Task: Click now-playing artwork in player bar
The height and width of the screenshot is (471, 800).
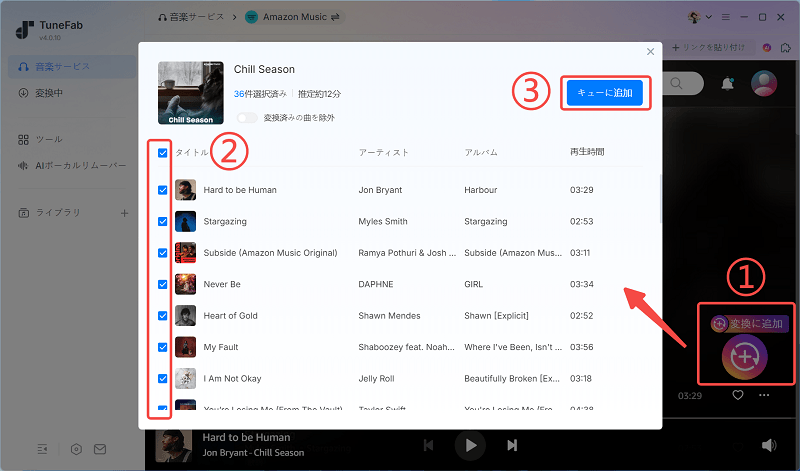Action: coord(173,445)
